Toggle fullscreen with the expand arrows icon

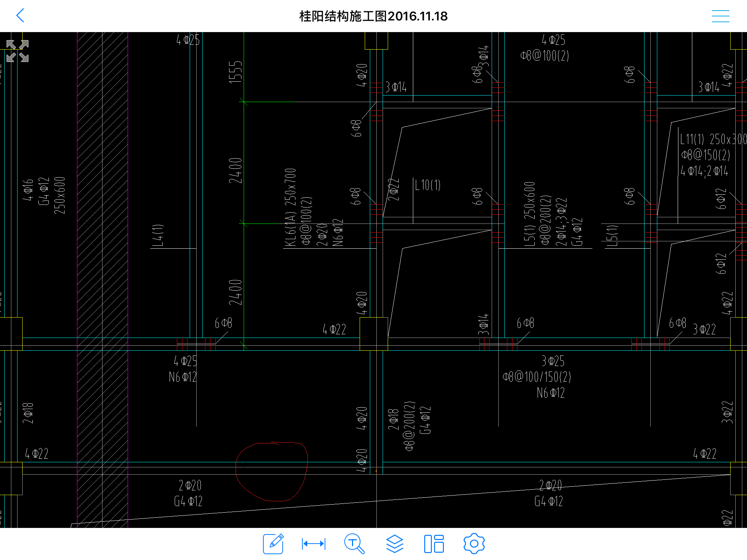coord(18,51)
